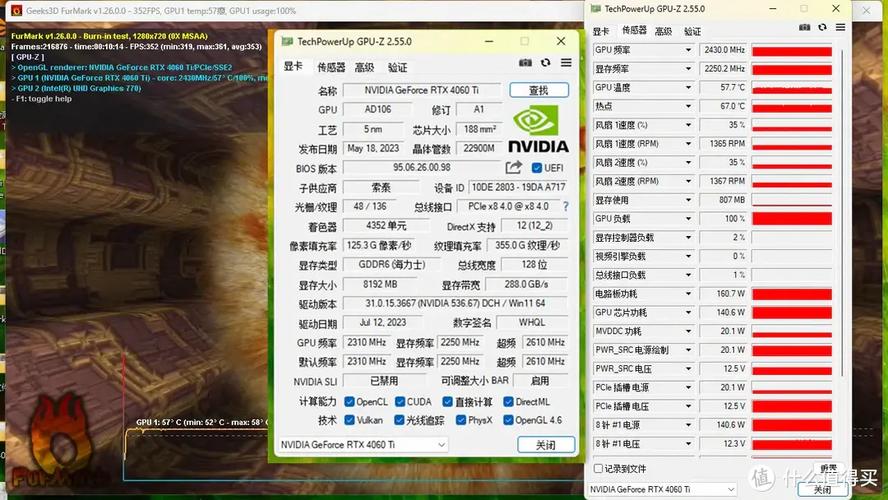Click the 2430.0 MHz GPU clock reading

724,50
